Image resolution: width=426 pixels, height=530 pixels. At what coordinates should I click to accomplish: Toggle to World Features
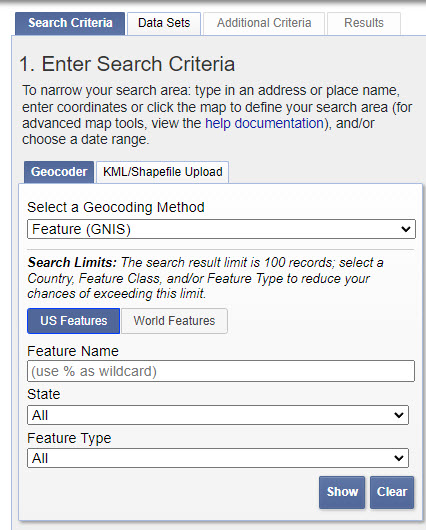tap(174, 321)
